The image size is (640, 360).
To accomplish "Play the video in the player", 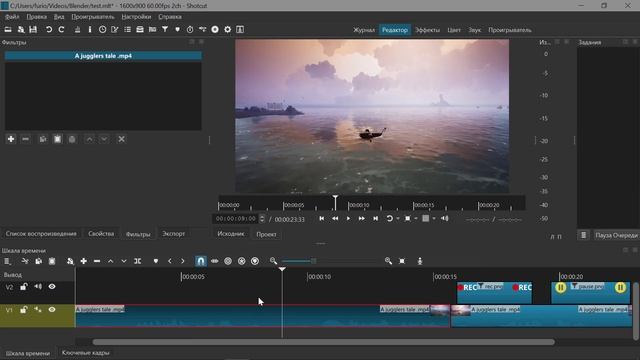I will (348, 219).
